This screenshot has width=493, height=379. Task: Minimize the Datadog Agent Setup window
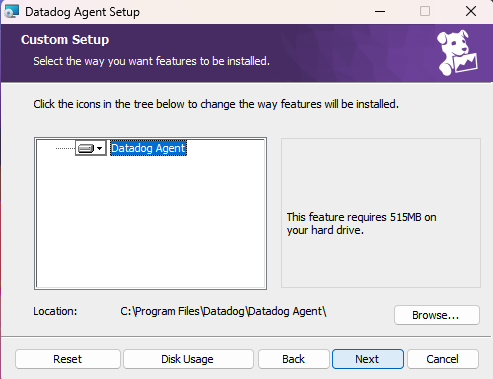click(380, 12)
